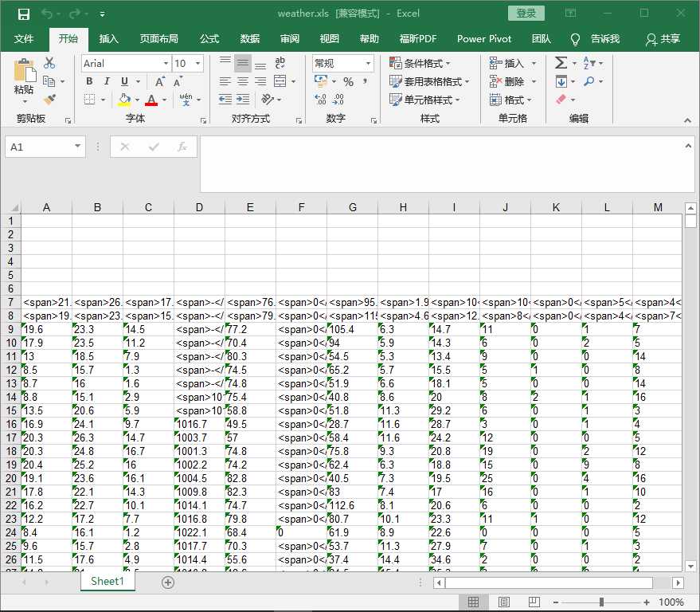Image resolution: width=700 pixels, height=612 pixels.
Task: Open 套用表格格式 table format menu
Action: (429, 82)
